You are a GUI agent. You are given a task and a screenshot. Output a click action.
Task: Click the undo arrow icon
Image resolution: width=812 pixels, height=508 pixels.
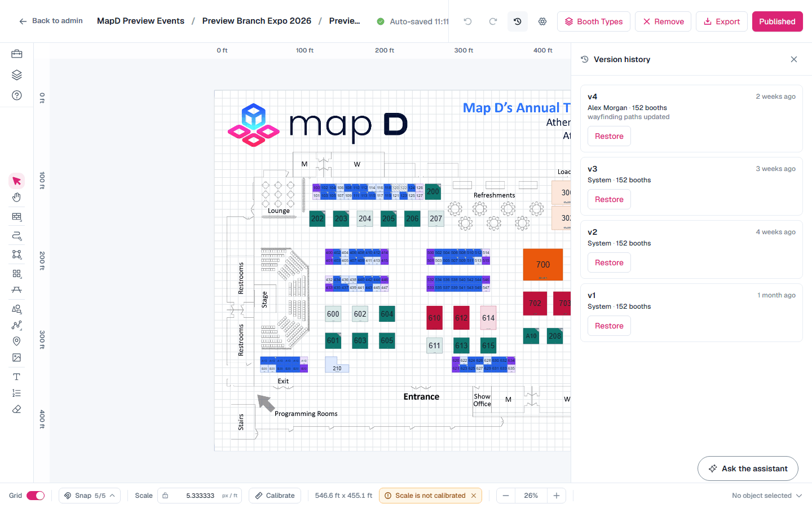[x=467, y=21]
